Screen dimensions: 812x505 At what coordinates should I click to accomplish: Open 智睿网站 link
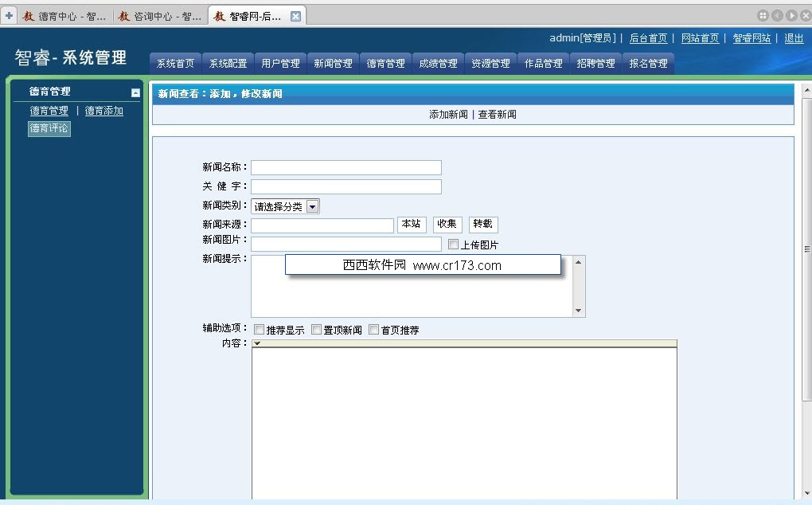(x=751, y=37)
